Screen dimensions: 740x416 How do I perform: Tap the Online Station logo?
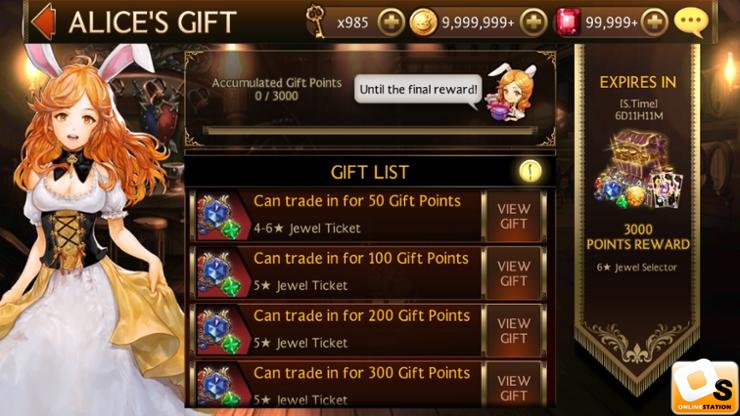point(705,388)
